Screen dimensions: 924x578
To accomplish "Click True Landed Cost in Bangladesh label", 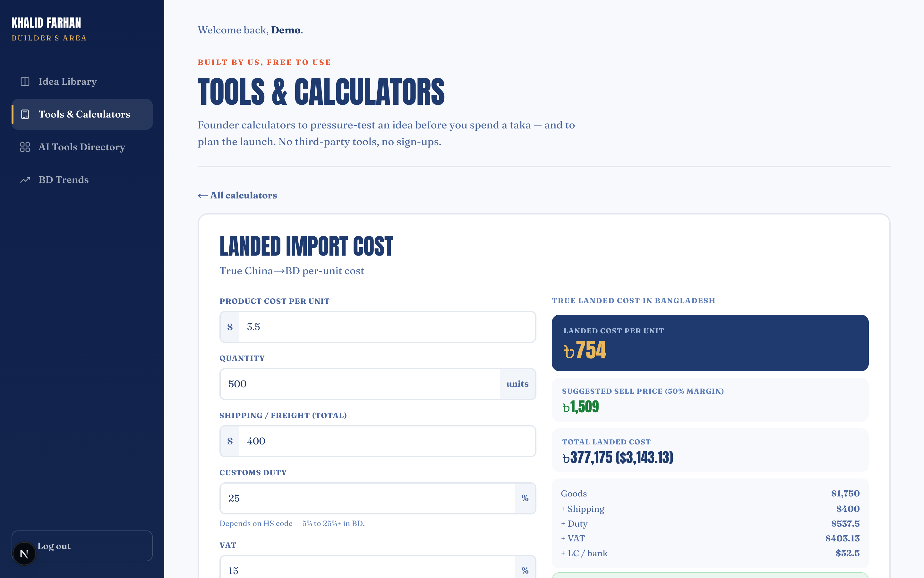I will [633, 301].
